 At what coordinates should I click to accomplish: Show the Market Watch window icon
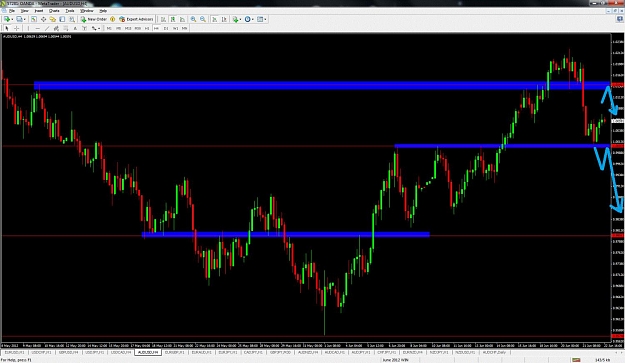click(34, 19)
